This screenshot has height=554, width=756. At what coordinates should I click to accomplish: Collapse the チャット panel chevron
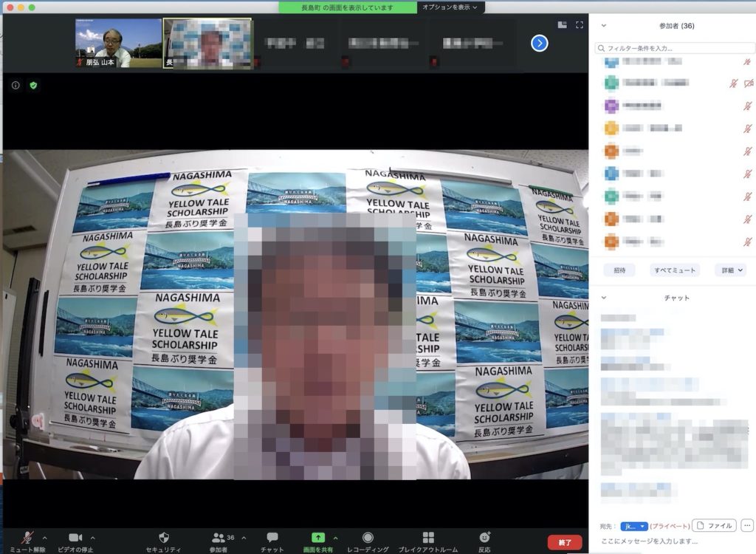click(x=604, y=298)
